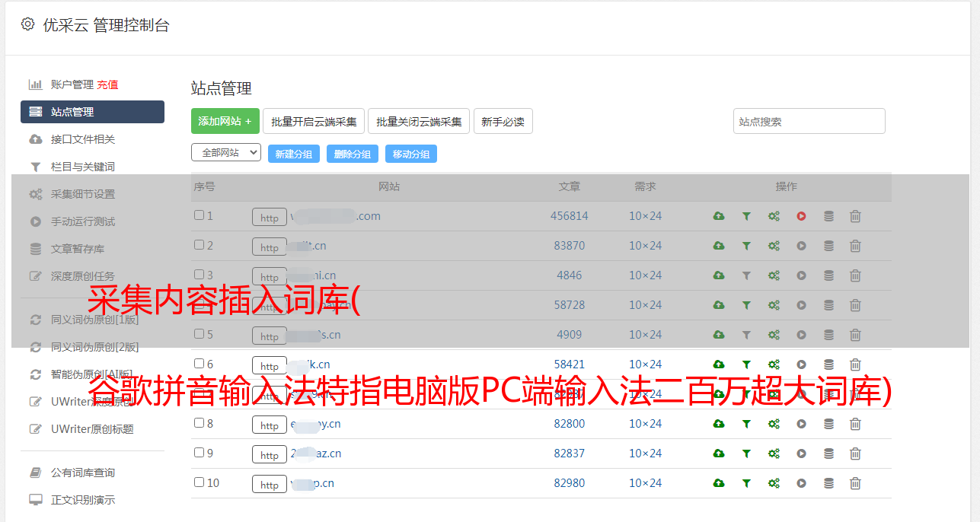Click the trash icon in row 5
Screen dimensions: 980x522
pos(855,335)
